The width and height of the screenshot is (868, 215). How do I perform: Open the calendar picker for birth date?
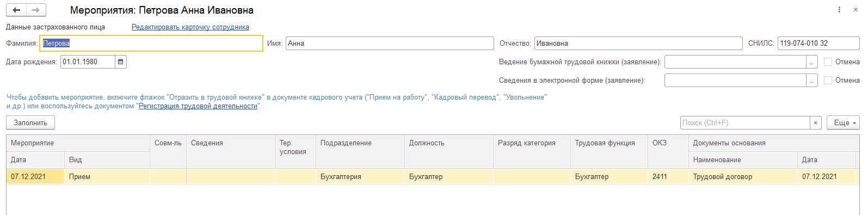(121, 62)
